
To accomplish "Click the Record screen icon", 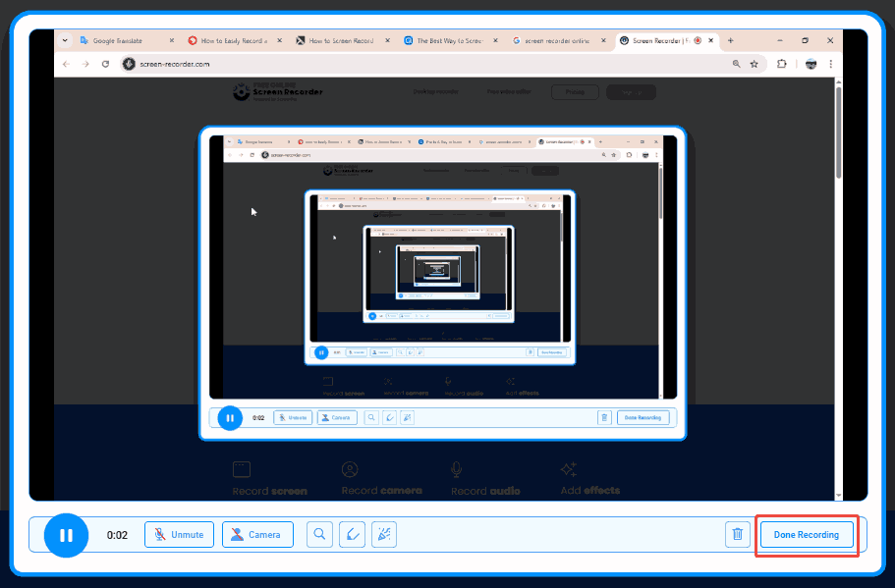I will point(241,469).
